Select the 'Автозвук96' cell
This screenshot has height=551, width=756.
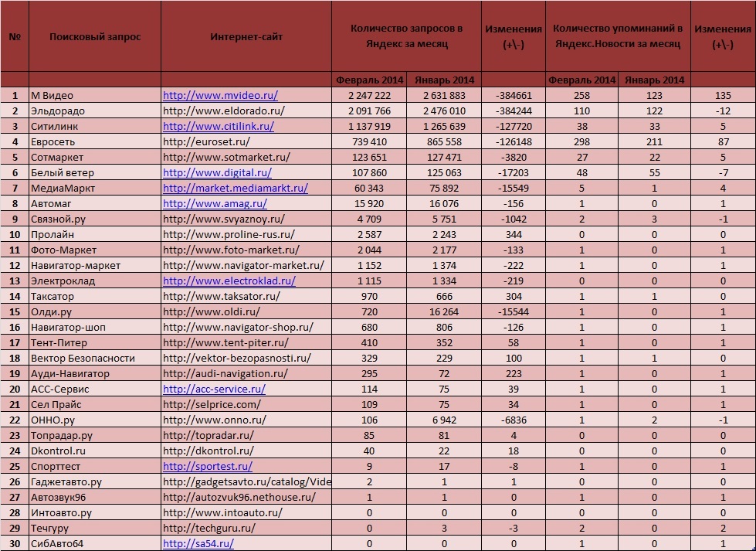tap(95, 496)
